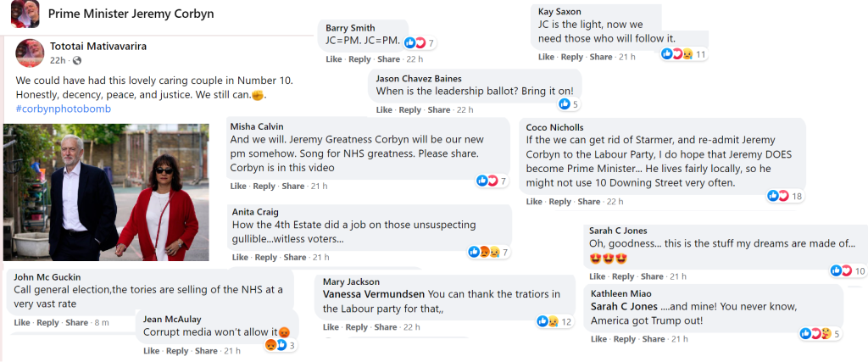Open the Prime Minister Jeremy Corbyn page title

pos(131,14)
